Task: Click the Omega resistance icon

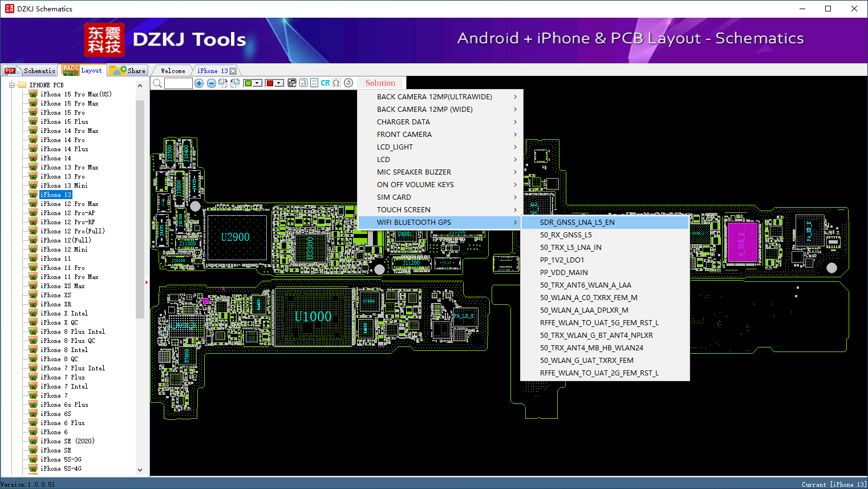Action: pos(336,83)
